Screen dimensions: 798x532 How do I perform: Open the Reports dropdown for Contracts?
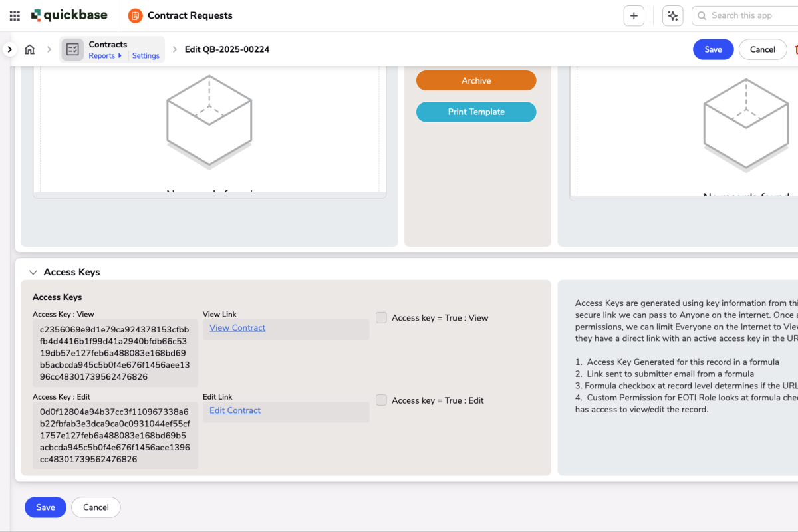click(104, 56)
